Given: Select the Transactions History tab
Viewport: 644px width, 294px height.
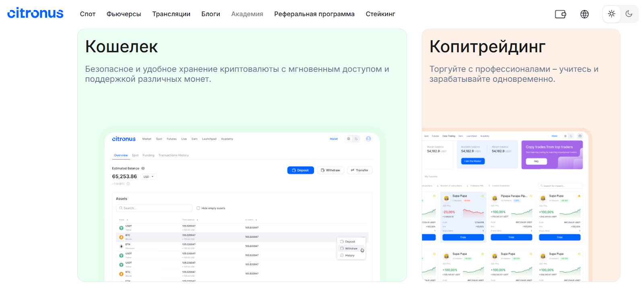Looking at the screenshot, I should tap(173, 155).
